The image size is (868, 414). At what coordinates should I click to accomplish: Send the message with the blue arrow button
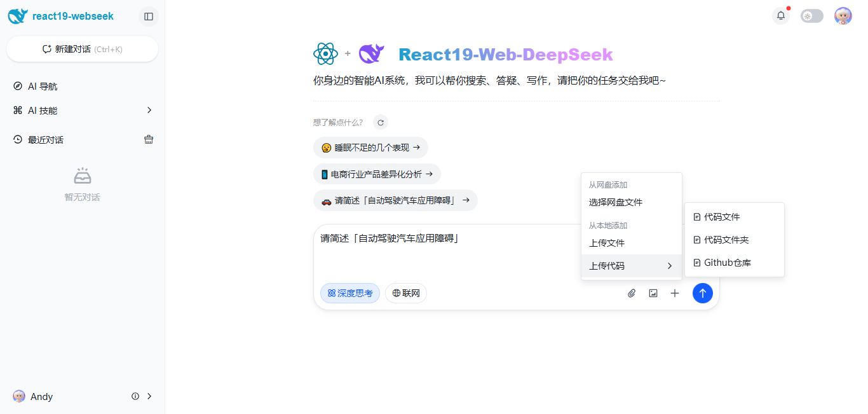click(703, 293)
